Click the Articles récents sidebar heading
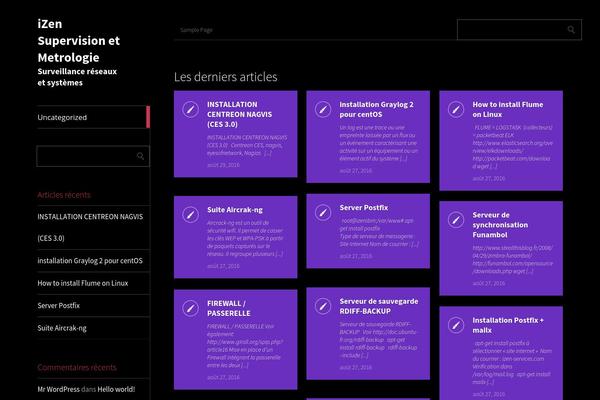 coord(64,195)
